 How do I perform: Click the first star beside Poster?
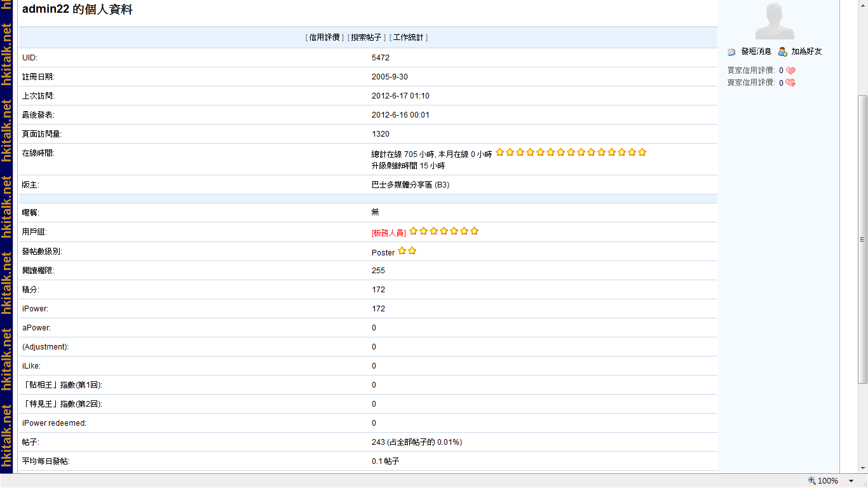[x=402, y=250]
